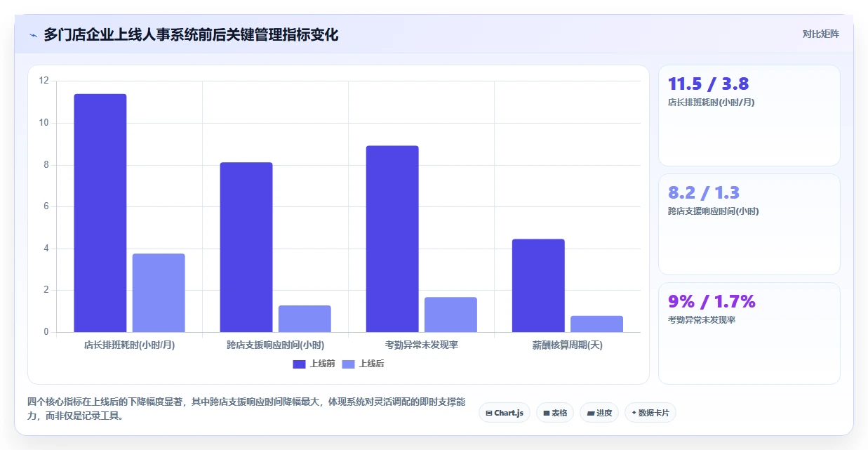The width and height of the screenshot is (868, 450).
Task: Select the 进度 tag chip
Action: [599, 413]
